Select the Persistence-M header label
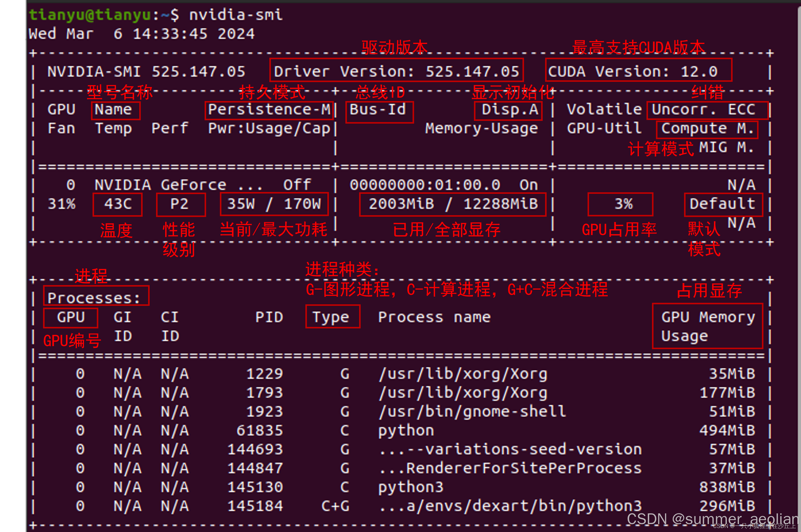The width and height of the screenshot is (801, 532). click(269, 110)
